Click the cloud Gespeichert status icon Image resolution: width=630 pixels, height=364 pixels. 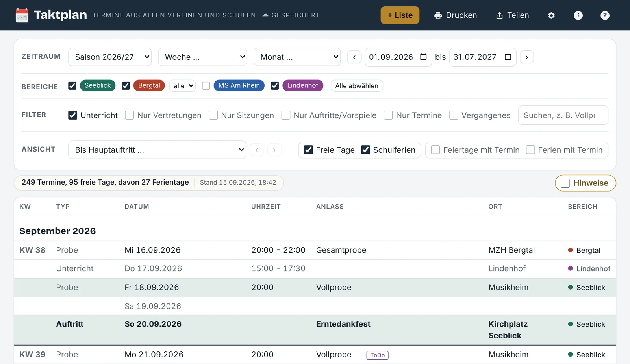pos(265,15)
